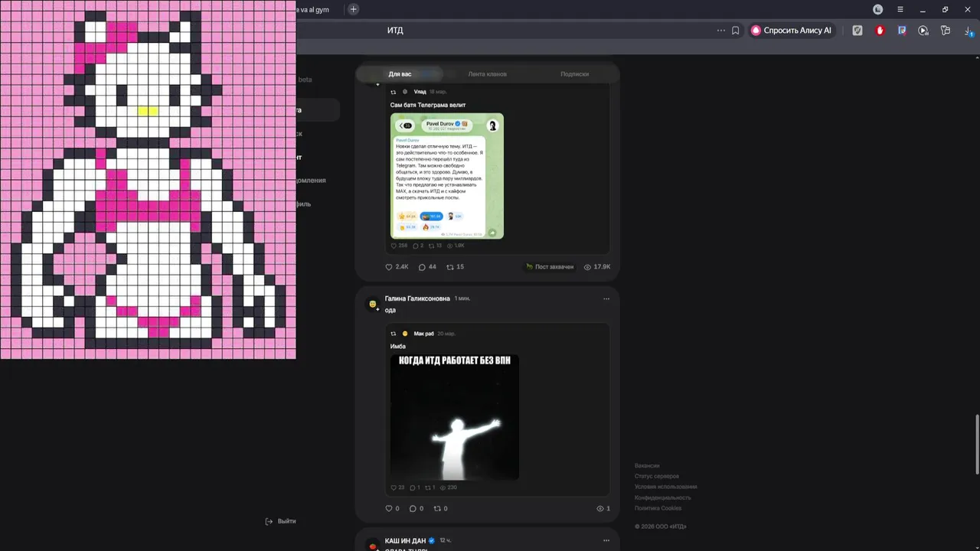Viewport: 980px width, 551px height.
Task: Switch to the Лента кланов tab
Action: [487, 74]
